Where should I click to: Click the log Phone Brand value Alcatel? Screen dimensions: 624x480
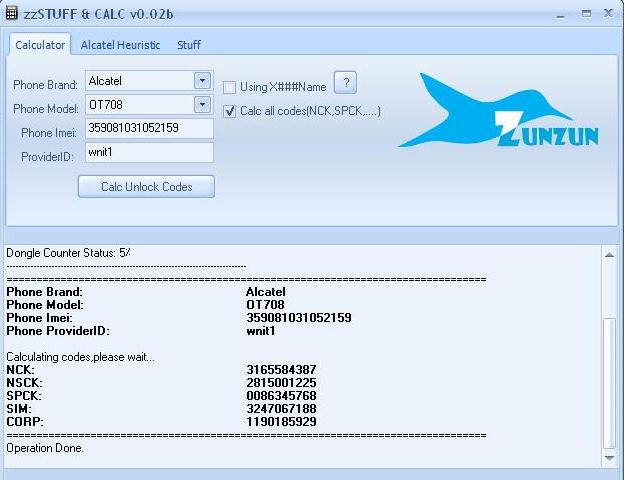click(266, 292)
